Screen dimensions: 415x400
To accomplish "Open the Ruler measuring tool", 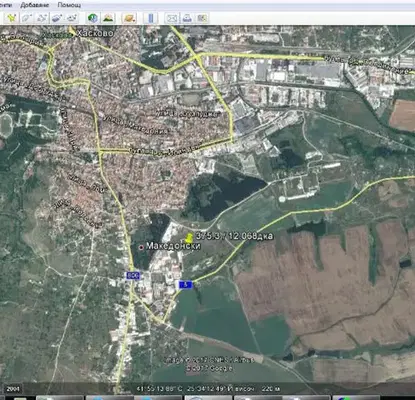I will tap(151, 18).
